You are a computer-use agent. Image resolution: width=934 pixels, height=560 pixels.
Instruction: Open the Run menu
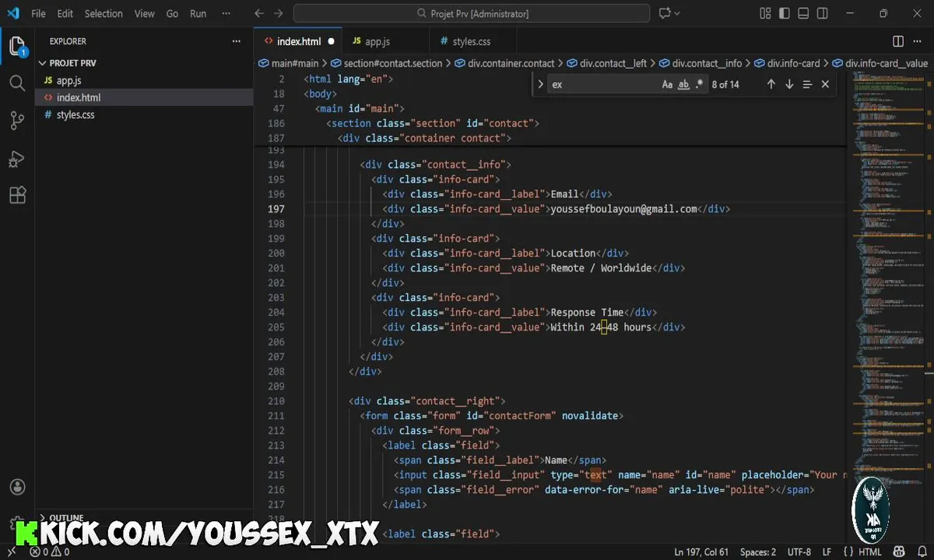pyautogui.click(x=198, y=13)
